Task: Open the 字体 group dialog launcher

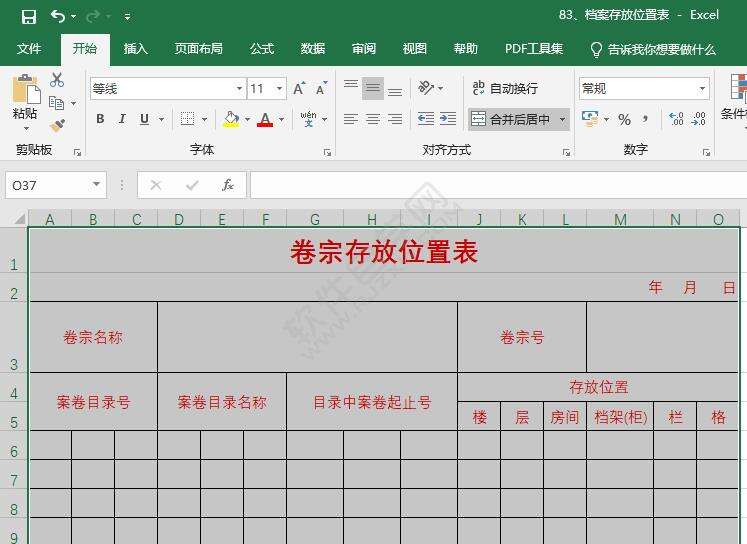Action: tap(327, 152)
